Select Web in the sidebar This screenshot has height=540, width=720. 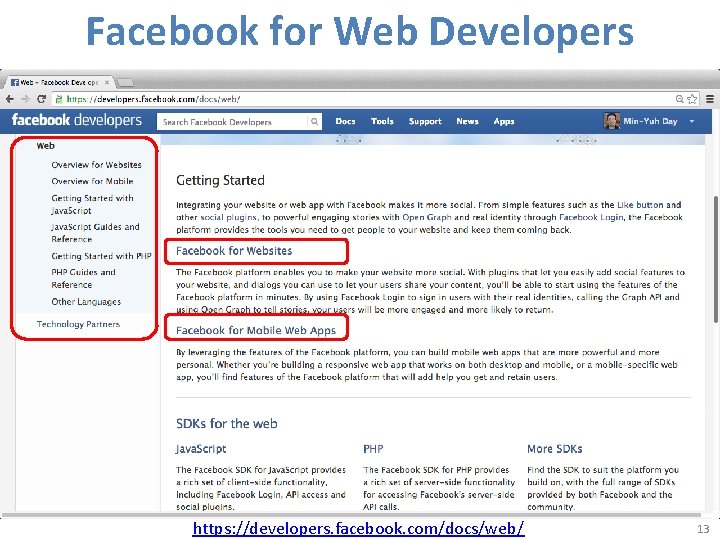coord(45,146)
